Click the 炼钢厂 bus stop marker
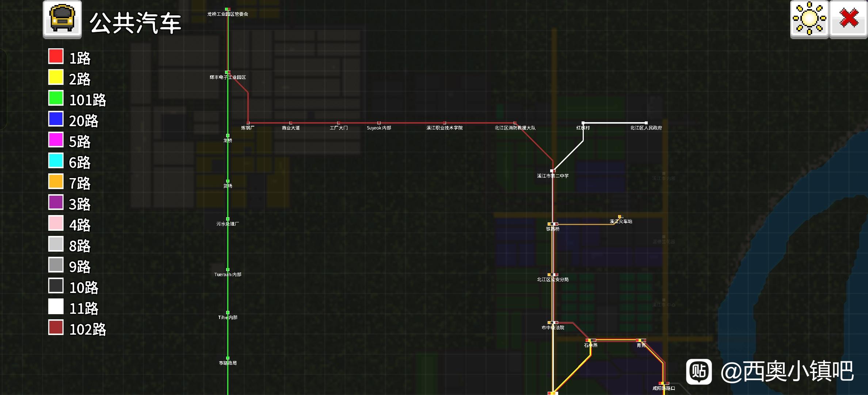868x395 pixels. [x=248, y=123]
